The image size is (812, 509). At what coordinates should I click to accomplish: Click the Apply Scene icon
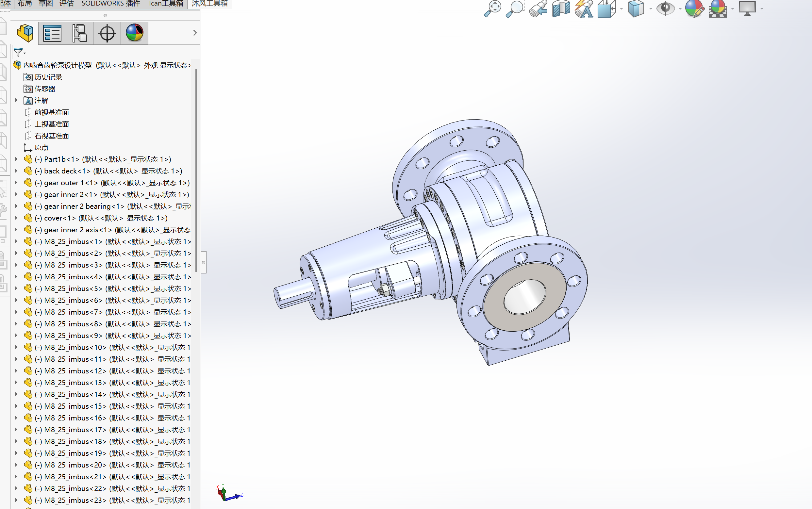718,8
